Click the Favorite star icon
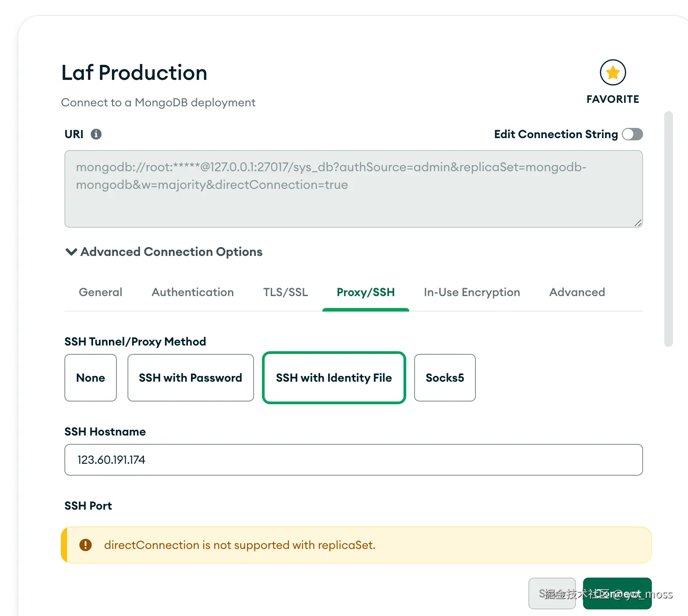The height and width of the screenshot is (616, 688). 613,73
